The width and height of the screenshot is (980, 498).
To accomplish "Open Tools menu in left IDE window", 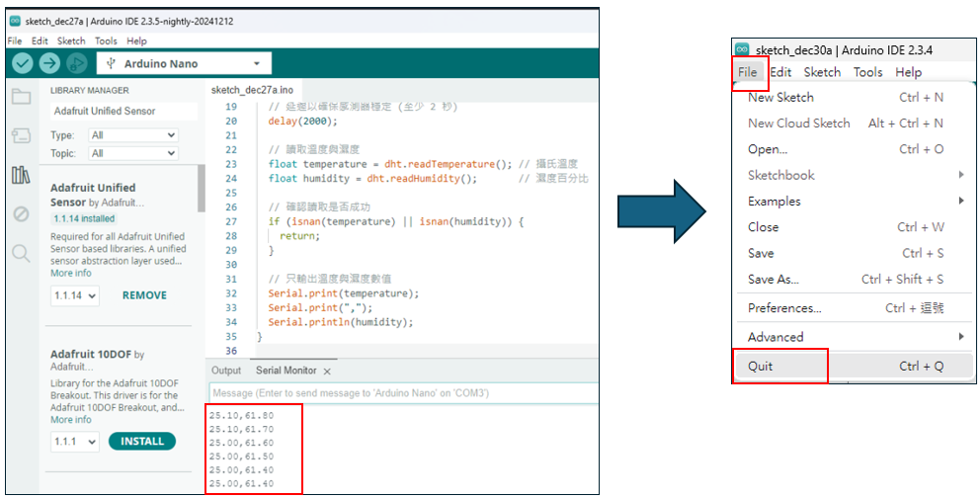I will pos(107,41).
